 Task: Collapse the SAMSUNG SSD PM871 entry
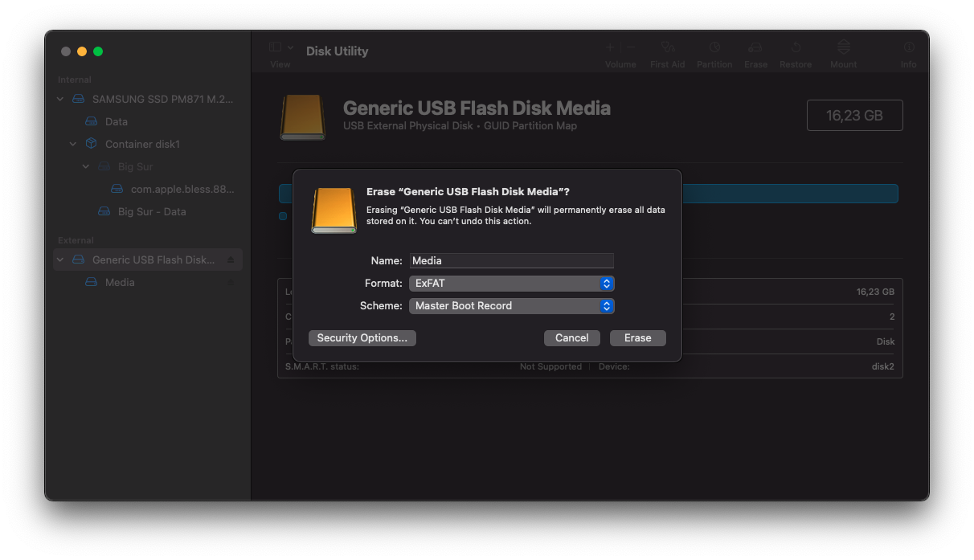pos(59,99)
